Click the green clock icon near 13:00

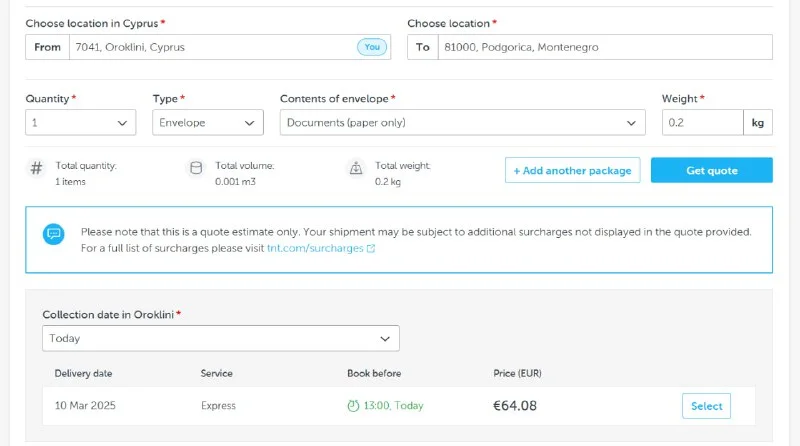click(x=353, y=406)
